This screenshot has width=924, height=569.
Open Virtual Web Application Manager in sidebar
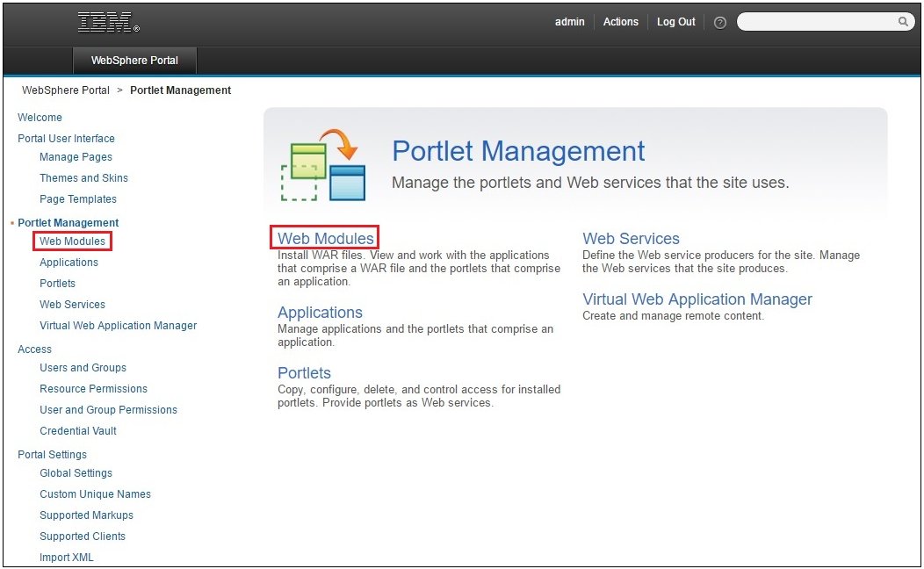[118, 325]
